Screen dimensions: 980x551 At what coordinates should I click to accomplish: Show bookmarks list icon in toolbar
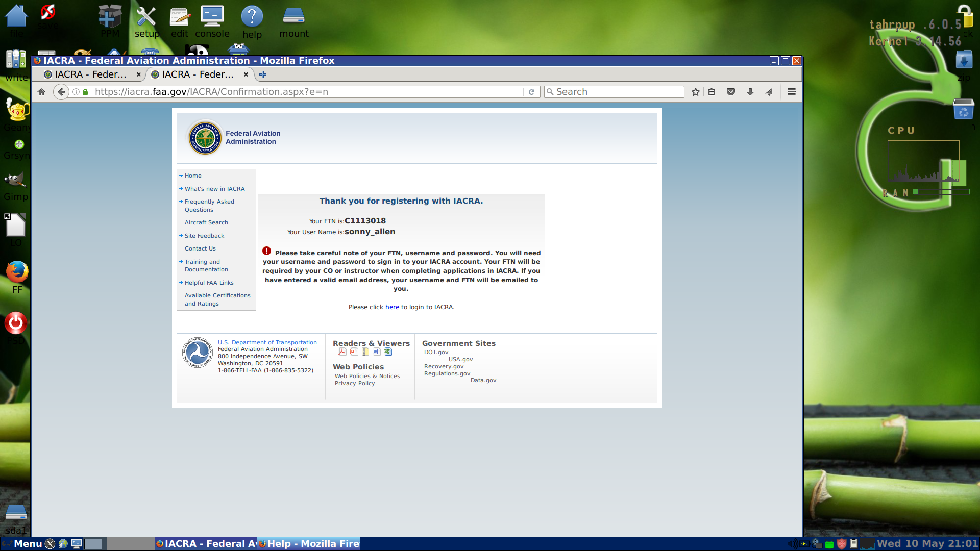(x=712, y=92)
